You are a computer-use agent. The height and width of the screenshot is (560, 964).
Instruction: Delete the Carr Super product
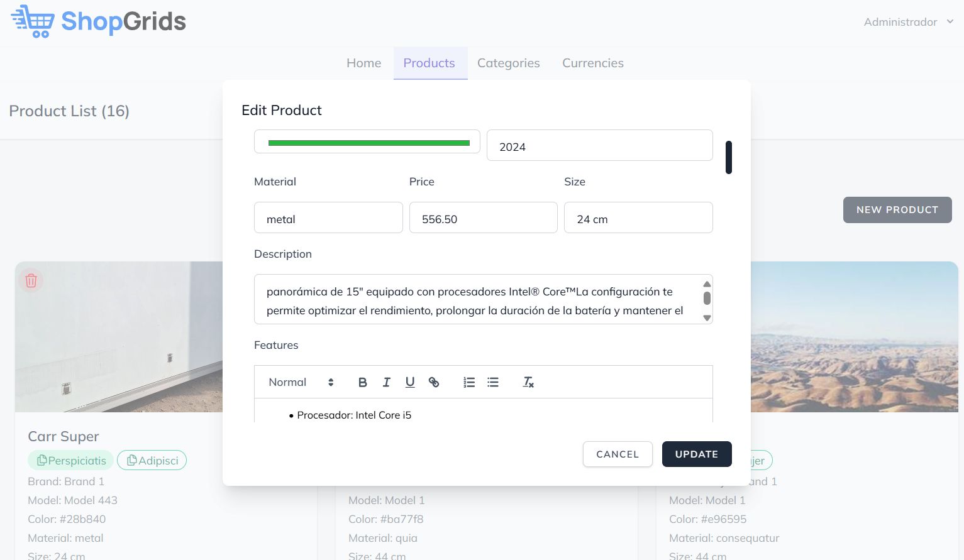point(31,280)
